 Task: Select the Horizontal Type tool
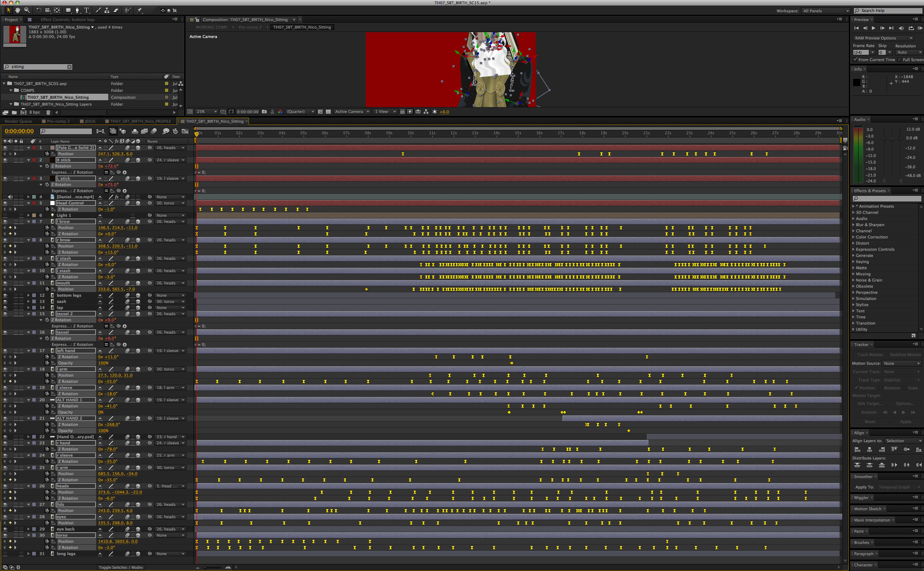86,10
